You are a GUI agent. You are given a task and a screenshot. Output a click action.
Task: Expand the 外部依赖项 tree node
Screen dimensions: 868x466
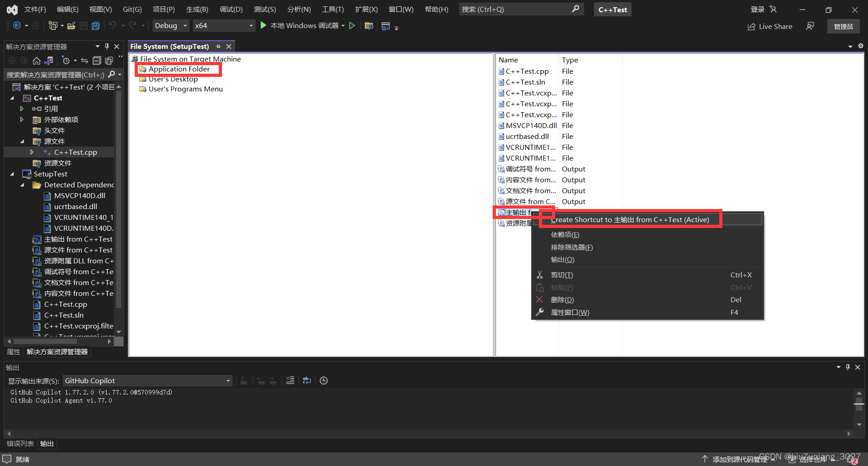coord(22,119)
